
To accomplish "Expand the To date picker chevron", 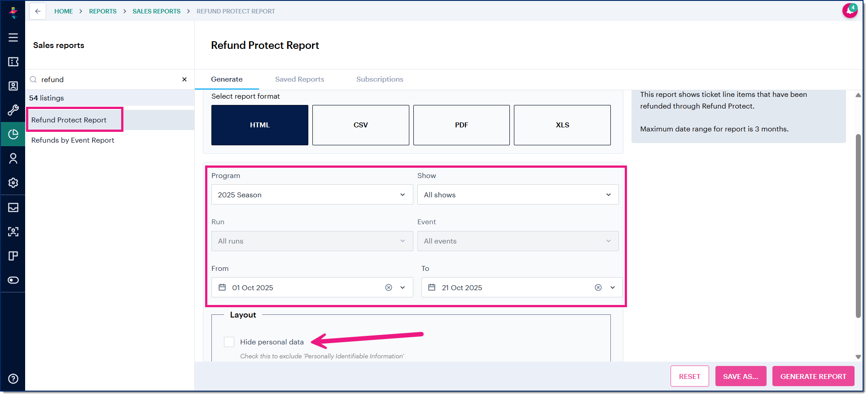I will 613,287.
